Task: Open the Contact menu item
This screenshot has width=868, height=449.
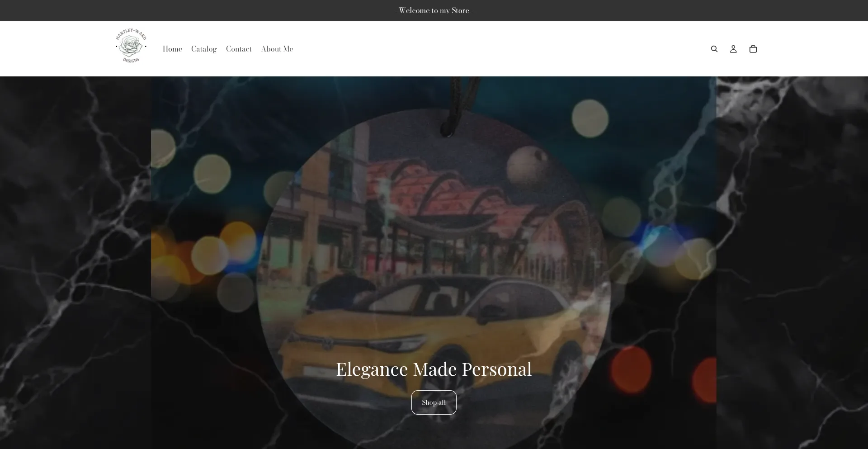Action: pos(239,49)
